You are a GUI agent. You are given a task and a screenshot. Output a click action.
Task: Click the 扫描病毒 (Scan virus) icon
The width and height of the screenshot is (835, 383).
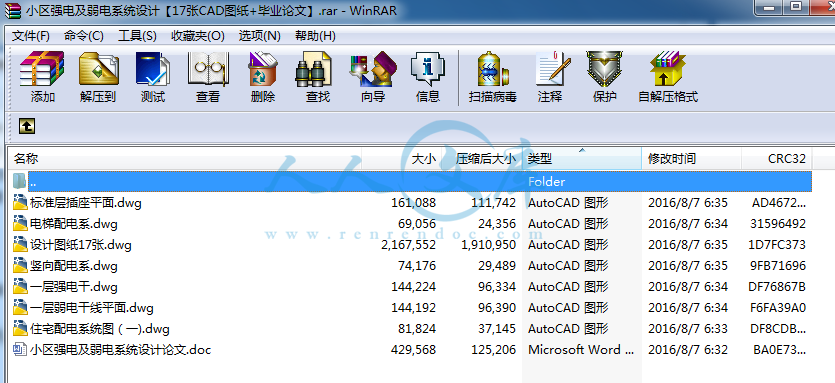[x=493, y=69]
